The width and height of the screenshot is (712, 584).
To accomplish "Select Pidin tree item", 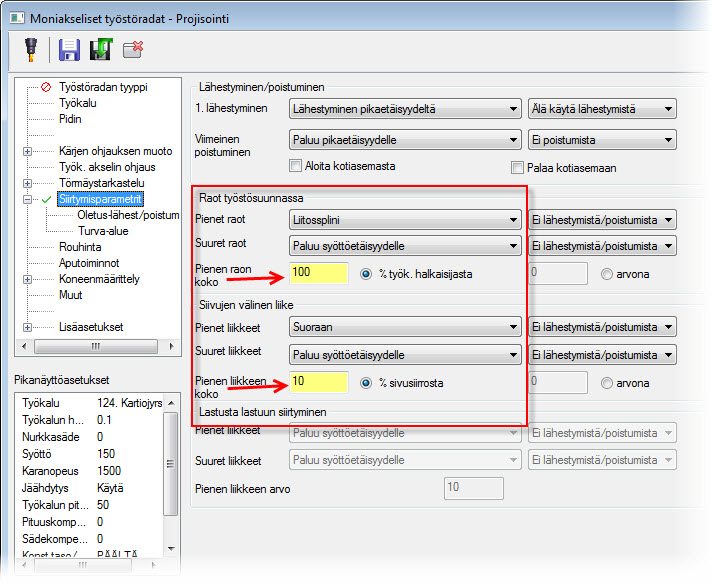I will tap(70, 119).
